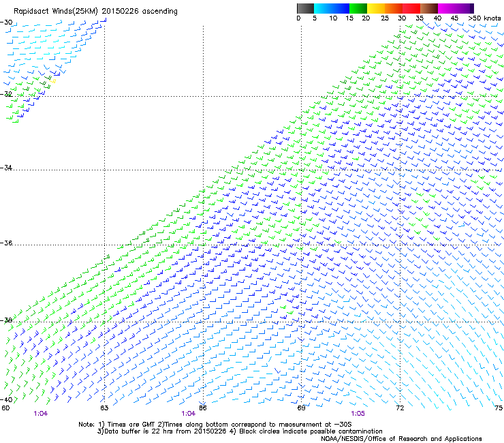Click the longitude label '75'
The height and width of the screenshot is (443, 504).
(499, 408)
